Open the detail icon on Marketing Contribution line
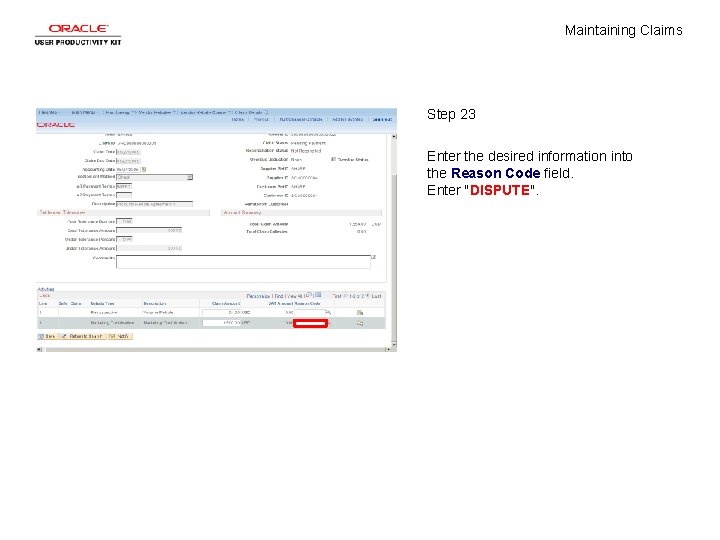The width and height of the screenshot is (720, 540). pos(360,324)
